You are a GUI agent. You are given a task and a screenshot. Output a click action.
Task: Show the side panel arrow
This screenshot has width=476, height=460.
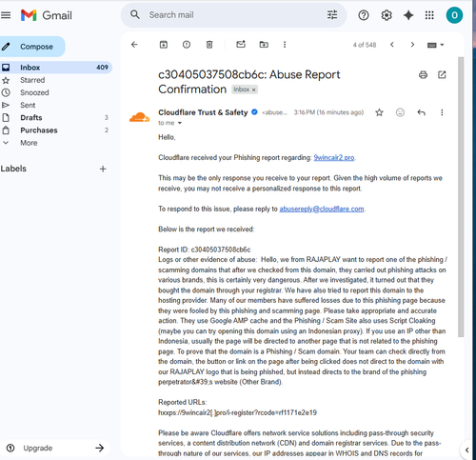[466, 450]
